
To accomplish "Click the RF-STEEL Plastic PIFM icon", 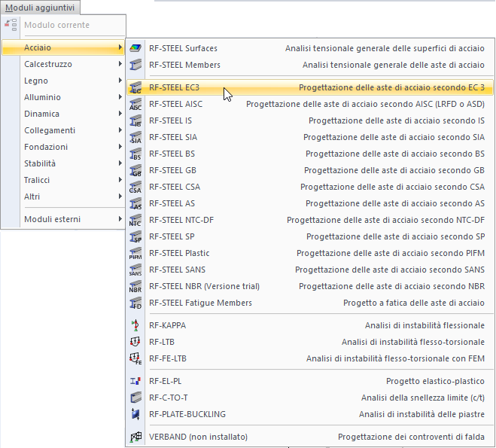I will (135, 253).
